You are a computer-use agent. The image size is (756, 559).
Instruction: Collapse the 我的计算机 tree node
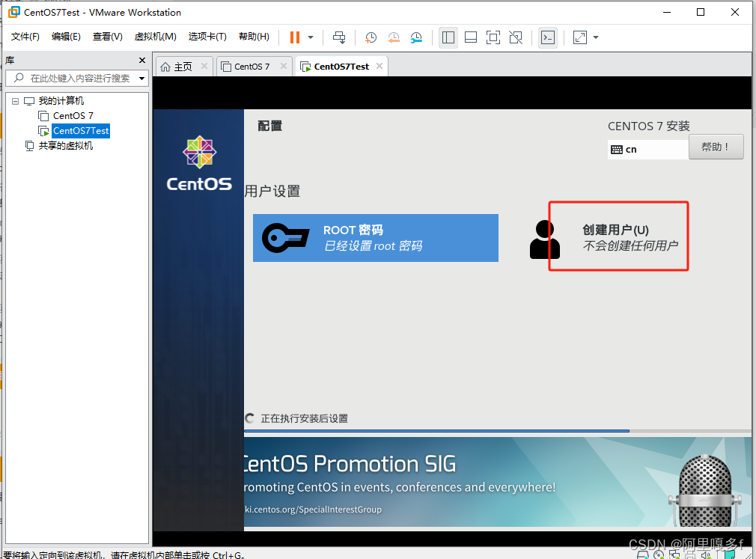(15, 100)
